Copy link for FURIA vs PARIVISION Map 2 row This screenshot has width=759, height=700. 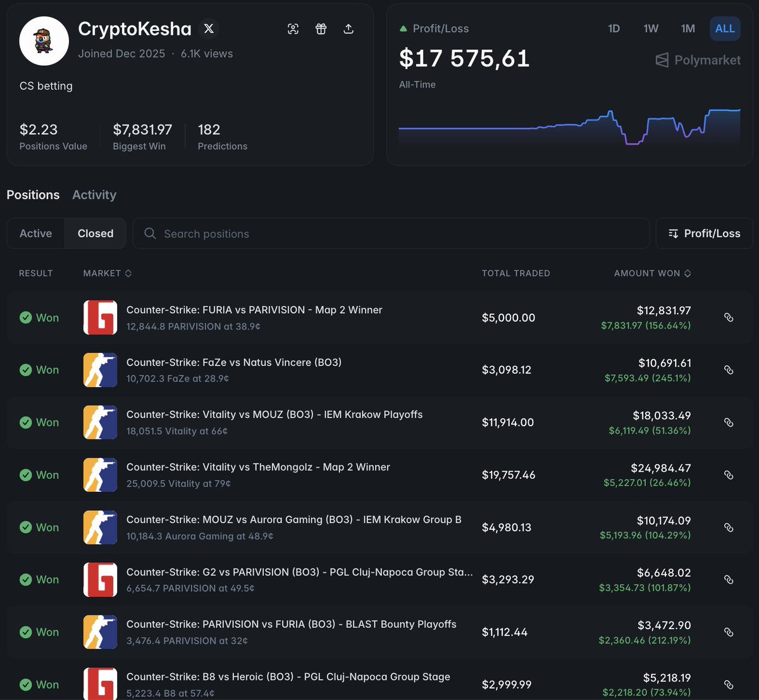[x=729, y=317]
